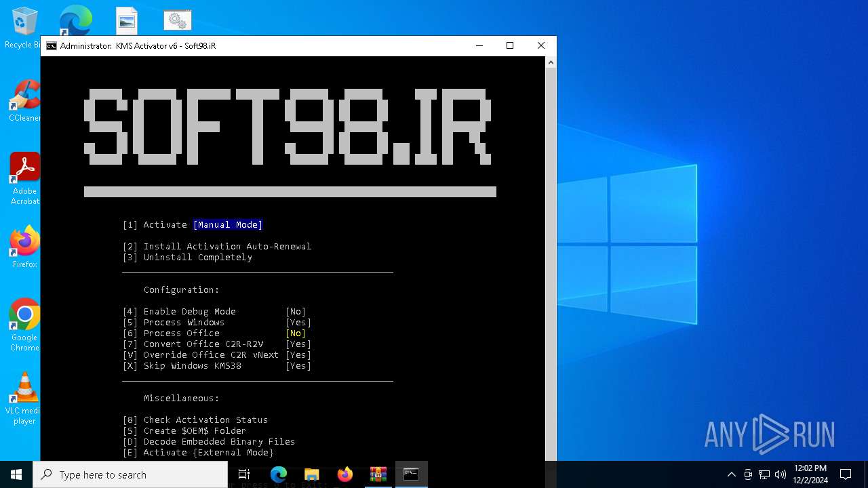Maximize the KMS Activator console window
Screen dimensions: 868x488
(510, 46)
